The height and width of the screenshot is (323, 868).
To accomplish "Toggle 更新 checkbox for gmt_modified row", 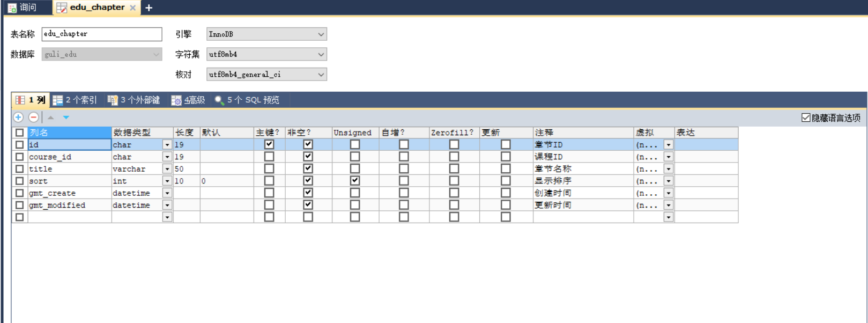I will pos(506,205).
